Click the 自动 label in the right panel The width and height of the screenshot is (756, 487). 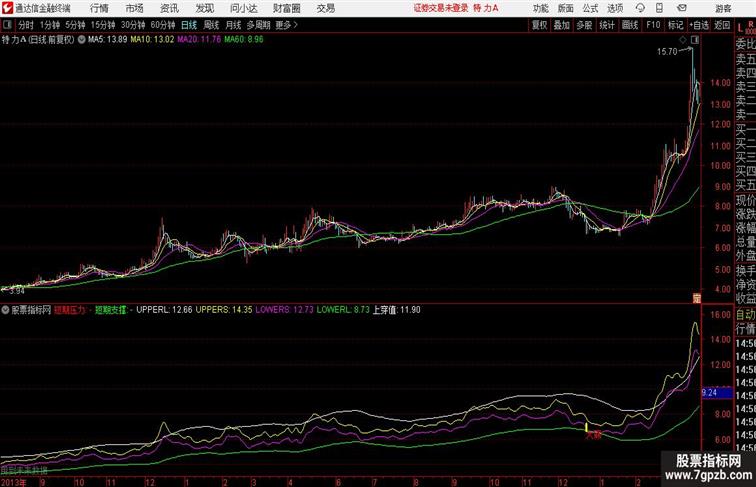745,315
